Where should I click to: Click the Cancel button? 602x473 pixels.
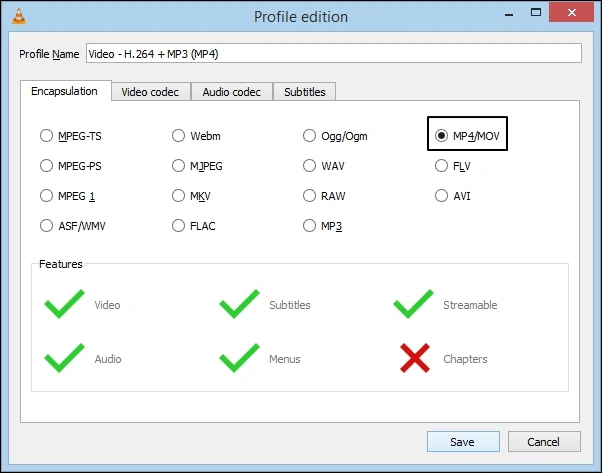point(544,442)
